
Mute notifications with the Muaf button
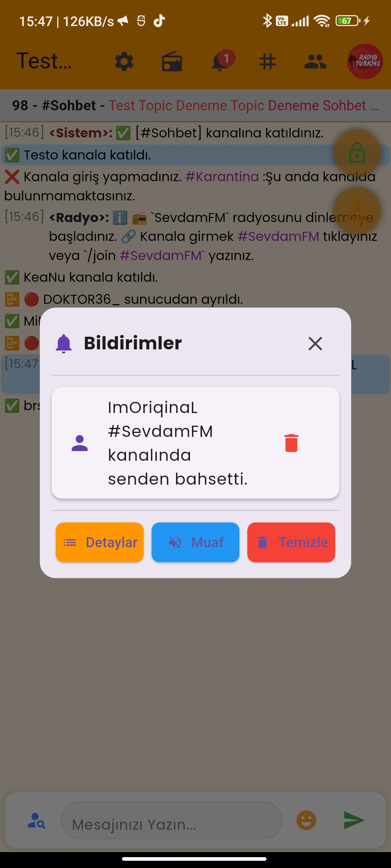[195, 542]
